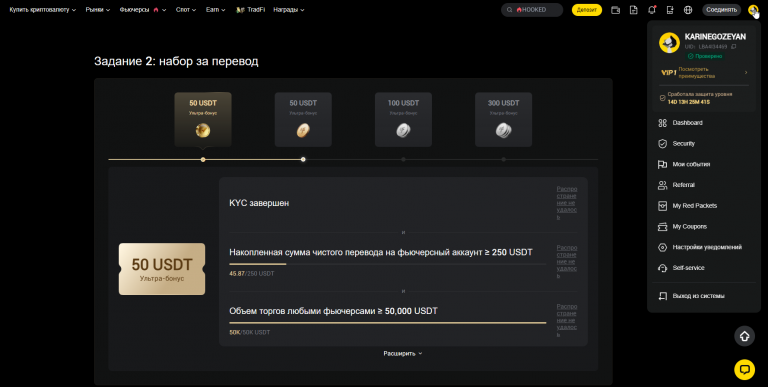Image resolution: width=768 pixels, height=387 pixels.
Task: Click the My Red Packets envelope icon
Action: click(x=663, y=206)
